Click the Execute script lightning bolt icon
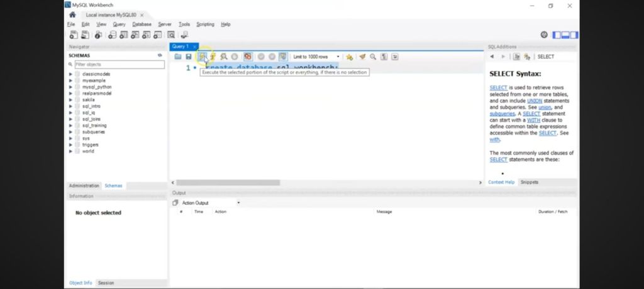 (x=202, y=57)
